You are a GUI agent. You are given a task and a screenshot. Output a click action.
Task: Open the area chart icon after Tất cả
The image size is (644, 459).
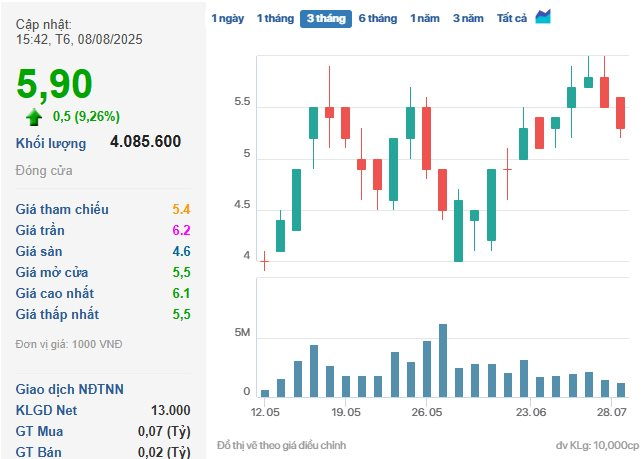click(543, 17)
